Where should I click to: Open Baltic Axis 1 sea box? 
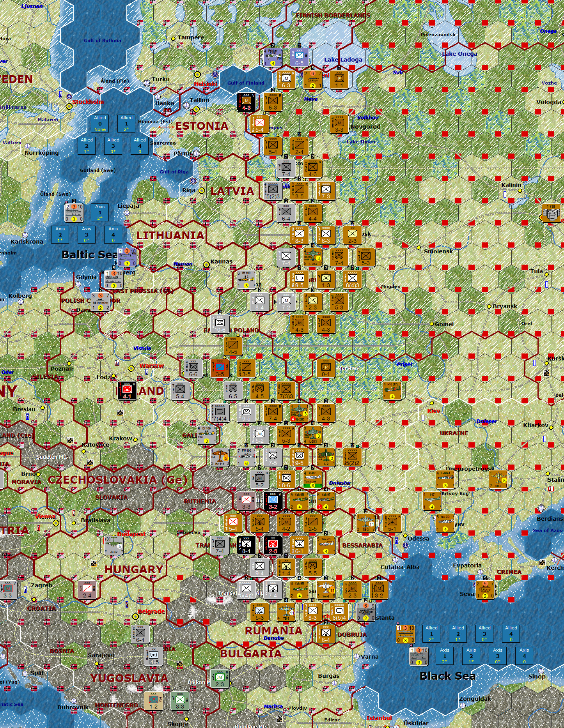pos(100,212)
